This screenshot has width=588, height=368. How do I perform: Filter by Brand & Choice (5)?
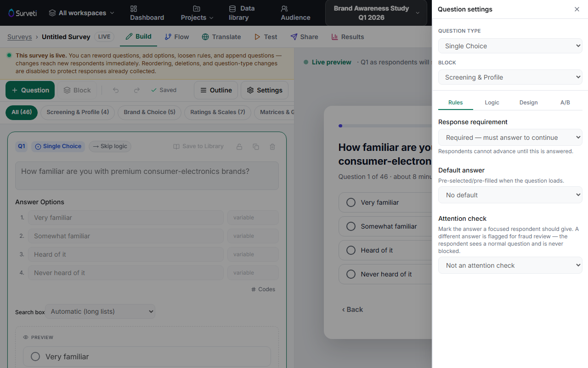point(149,112)
